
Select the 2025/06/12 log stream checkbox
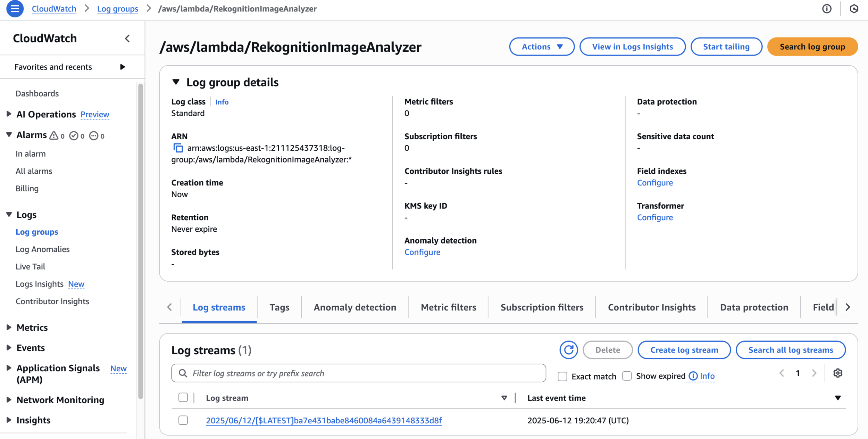pyautogui.click(x=183, y=420)
